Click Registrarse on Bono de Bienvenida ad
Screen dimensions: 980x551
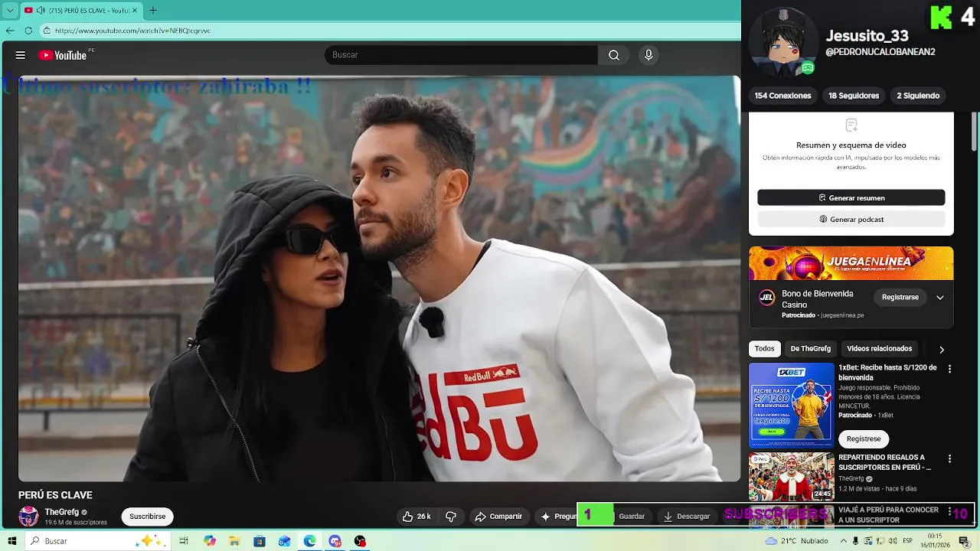[x=900, y=297]
